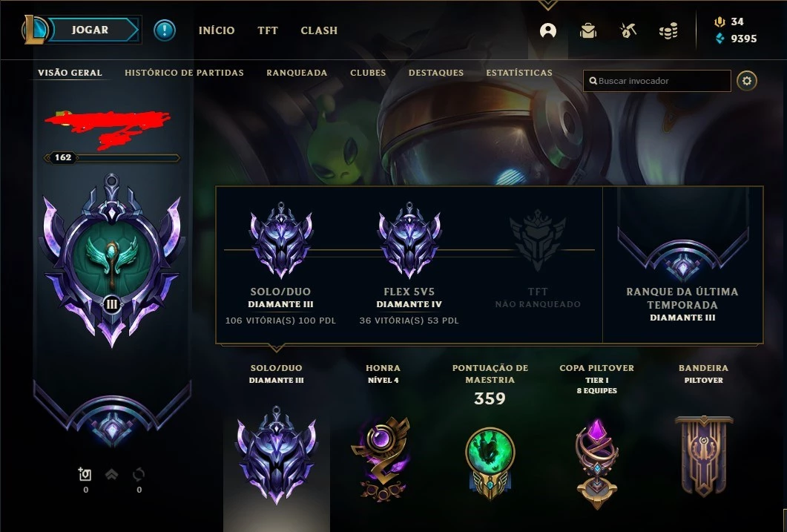Select the Bandeira Piltover banner
Image resolution: width=787 pixels, height=532 pixels.
click(704, 456)
